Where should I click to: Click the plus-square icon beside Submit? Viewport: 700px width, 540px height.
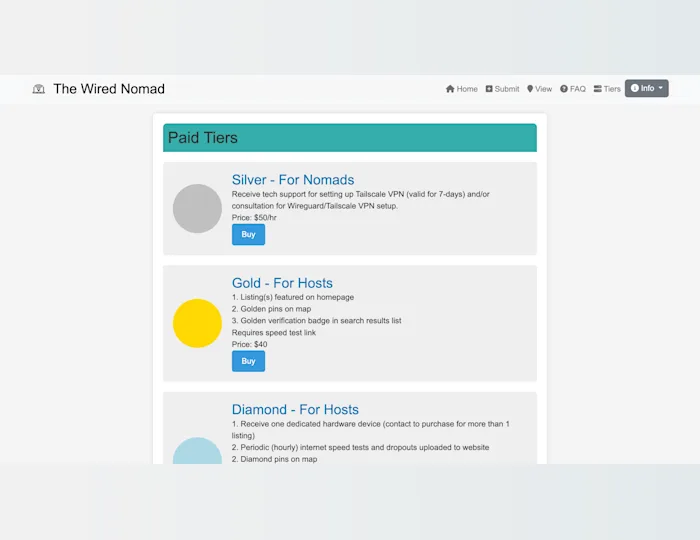pyautogui.click(x=489, y=89)
